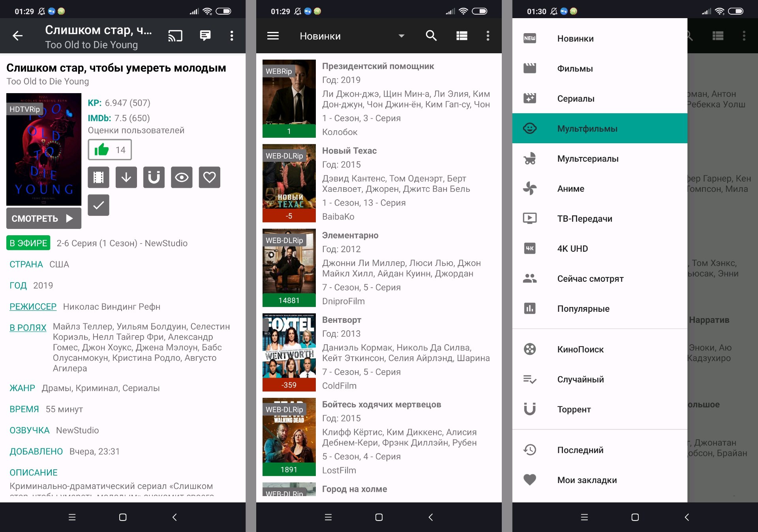Screen dimensions: 758x532
Task: Select Новинки in side drawer
Action: [600, 39]
